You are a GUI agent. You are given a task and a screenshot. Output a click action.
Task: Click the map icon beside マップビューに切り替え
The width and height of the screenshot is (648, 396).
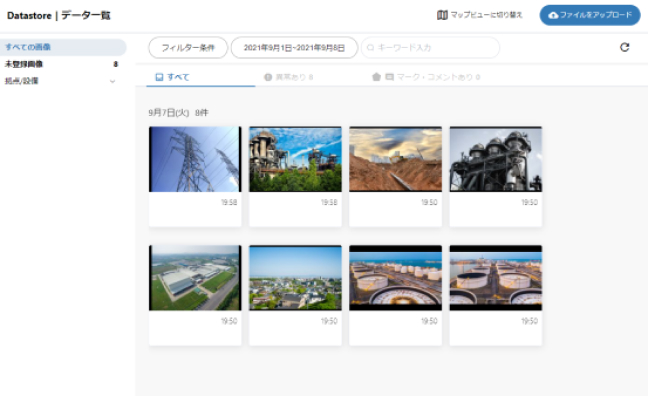pos(442,15)
